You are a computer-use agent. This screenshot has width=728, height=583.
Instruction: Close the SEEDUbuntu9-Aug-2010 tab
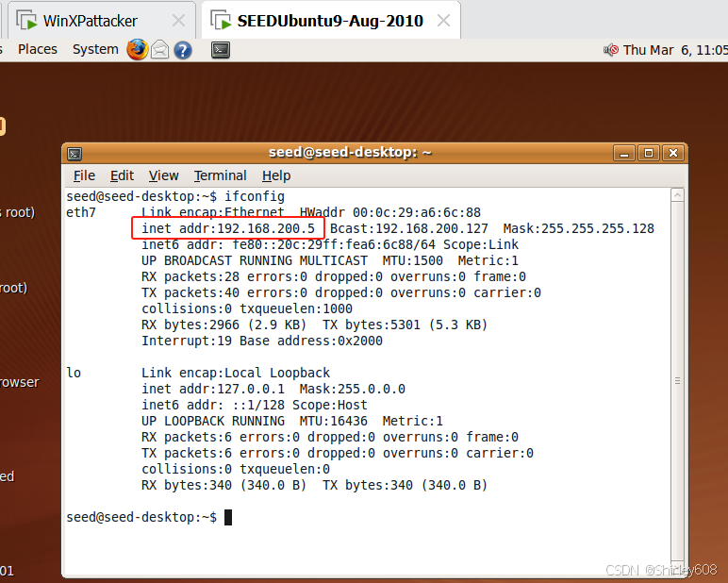click(x=444, y=21)
